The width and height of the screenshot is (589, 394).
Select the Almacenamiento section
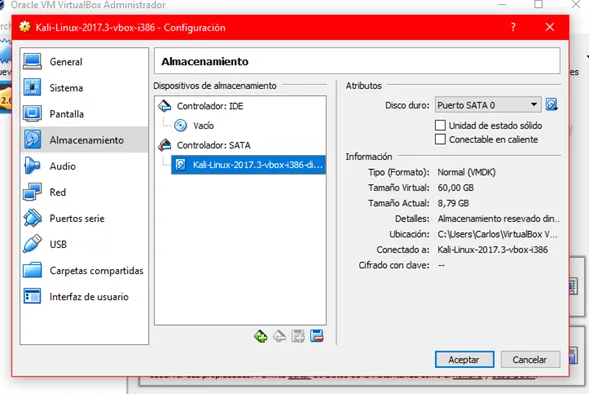click(84, 140)
